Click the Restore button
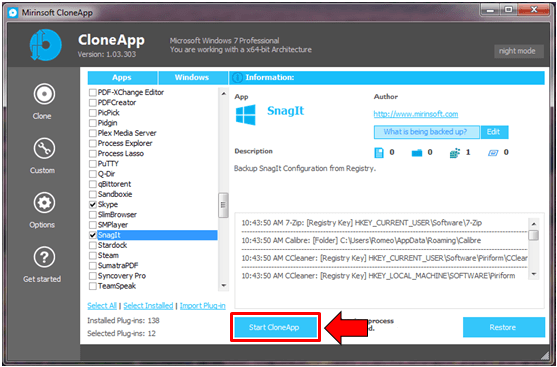The image size is (557, 367). coord(503,327)
